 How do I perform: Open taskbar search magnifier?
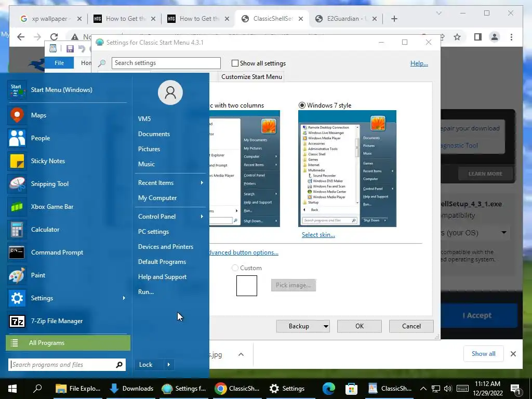pos(37,389)
